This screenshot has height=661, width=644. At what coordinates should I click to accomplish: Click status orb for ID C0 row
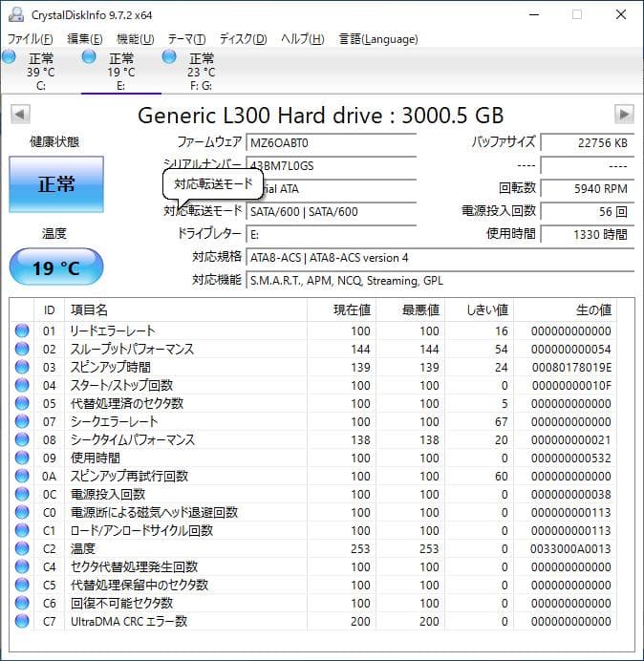tap(22, 512)
